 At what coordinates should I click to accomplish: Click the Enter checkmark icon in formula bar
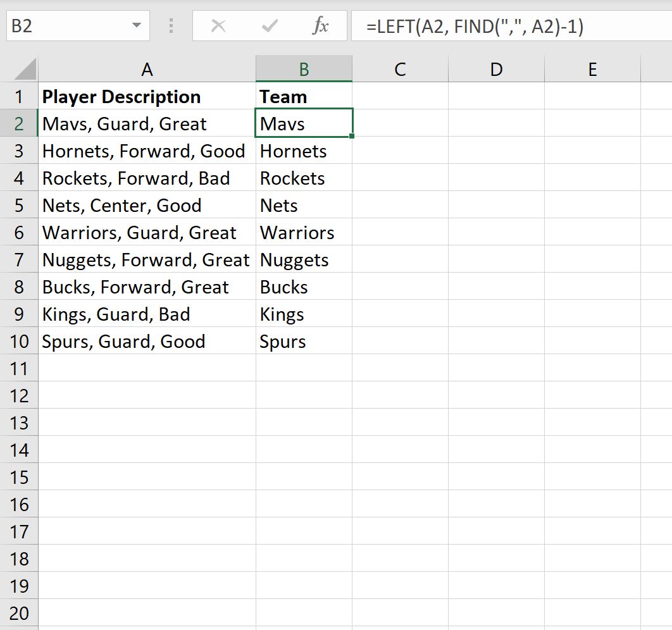pos(270,26)
